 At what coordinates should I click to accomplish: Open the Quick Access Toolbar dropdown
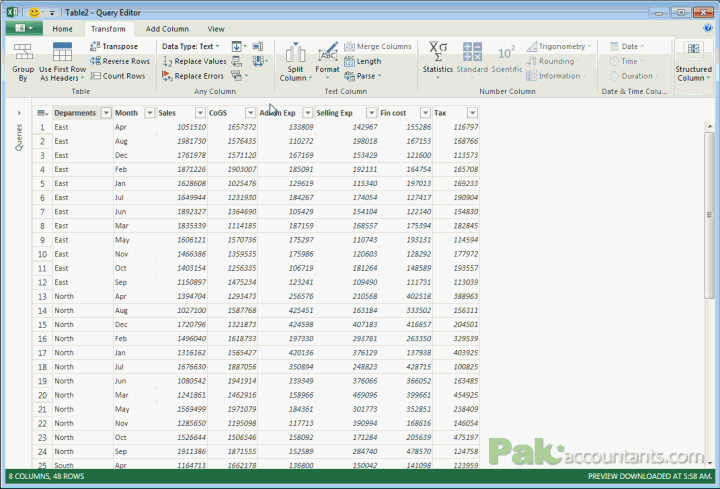[52, 13]
